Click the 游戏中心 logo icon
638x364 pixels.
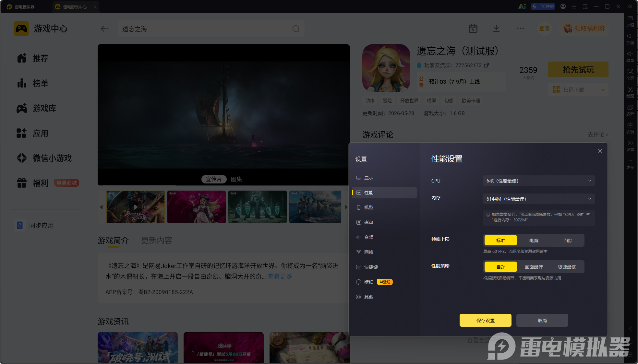click(x=21, y=29)
